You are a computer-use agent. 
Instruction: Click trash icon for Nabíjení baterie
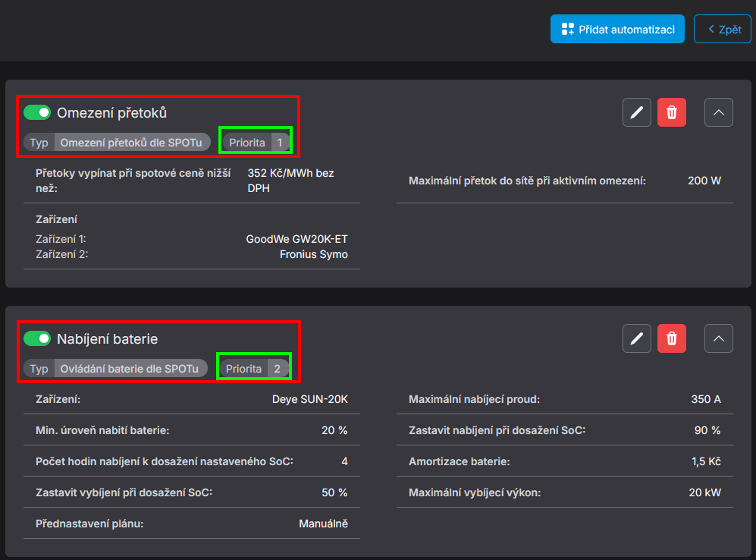672,338
